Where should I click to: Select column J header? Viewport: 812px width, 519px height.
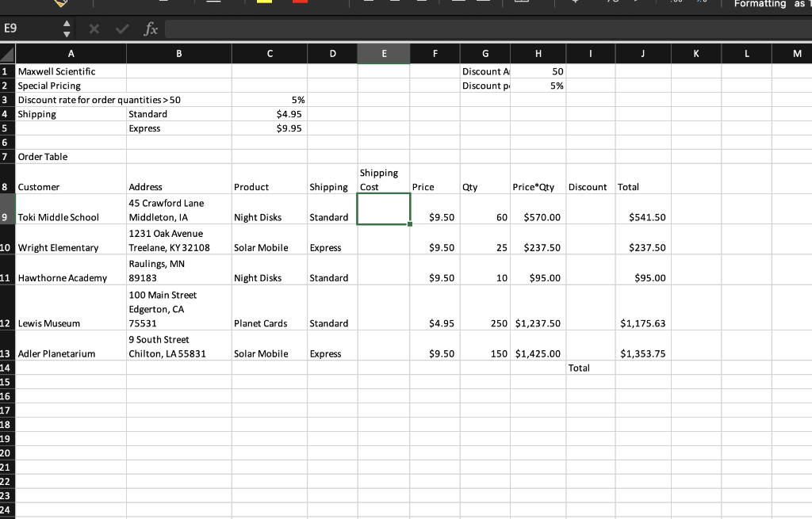(x=643, y=53)
